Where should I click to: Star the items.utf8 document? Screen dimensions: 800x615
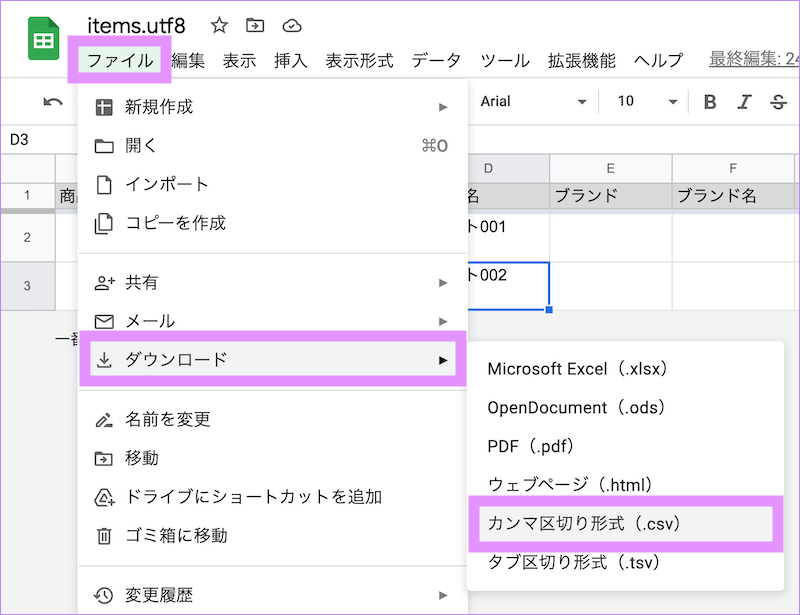219,26
